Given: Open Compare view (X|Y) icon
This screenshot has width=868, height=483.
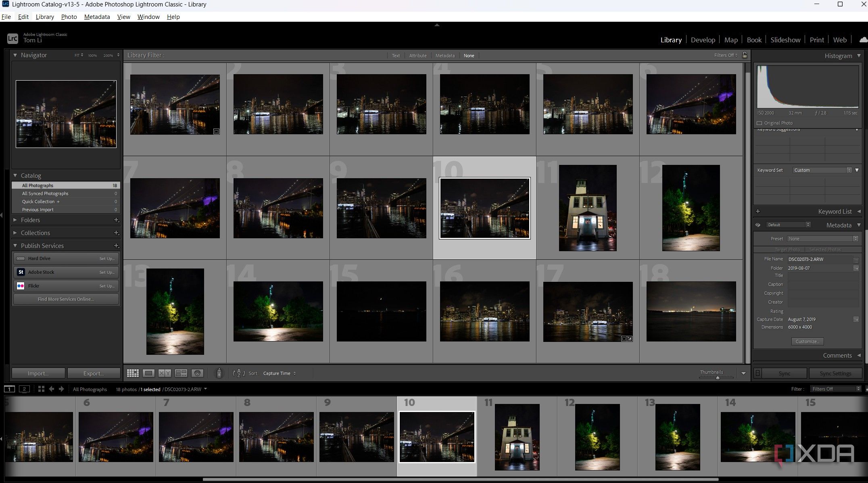Looking at the screenshot, I should pyautogui.click(x=165, y=373).
